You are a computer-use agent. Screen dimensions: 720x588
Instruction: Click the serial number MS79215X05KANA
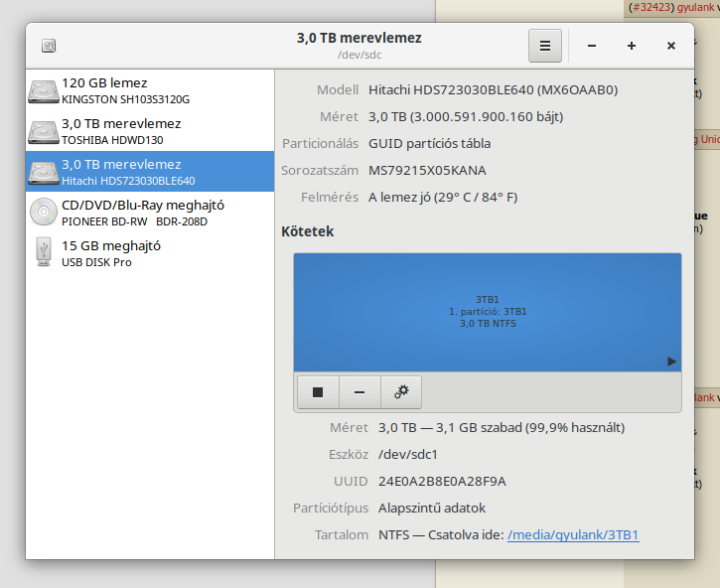click(x=427, y=171)
